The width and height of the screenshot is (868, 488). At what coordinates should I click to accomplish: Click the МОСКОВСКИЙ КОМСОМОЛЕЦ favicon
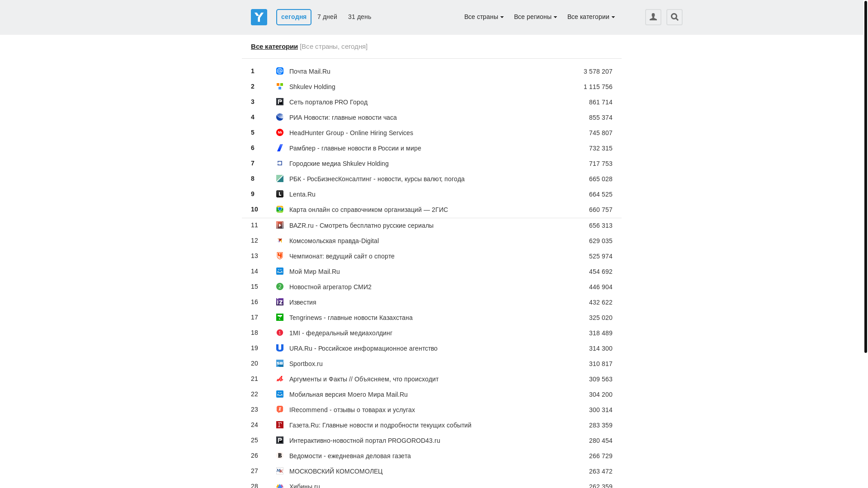point(280,471)
